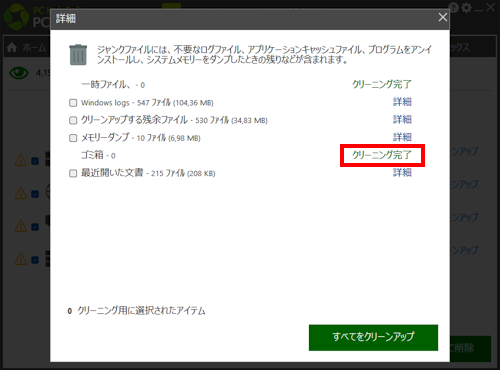The image size is (500, 370).
Task: Click first warning triangle icon in main window
Action: pos(21,160)
